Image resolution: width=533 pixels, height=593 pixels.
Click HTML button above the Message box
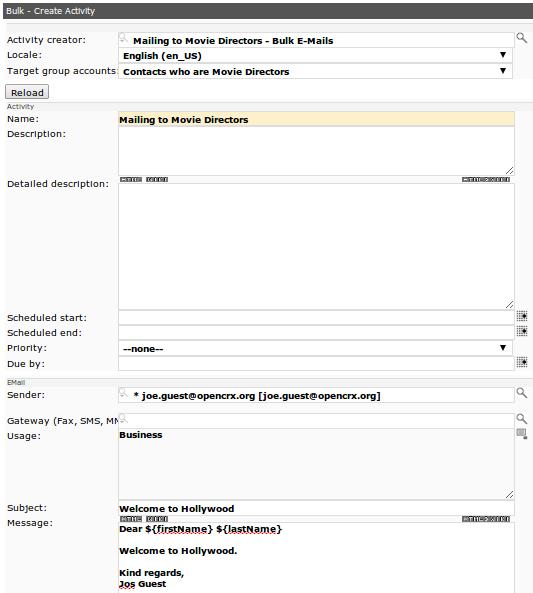[131, 519]
